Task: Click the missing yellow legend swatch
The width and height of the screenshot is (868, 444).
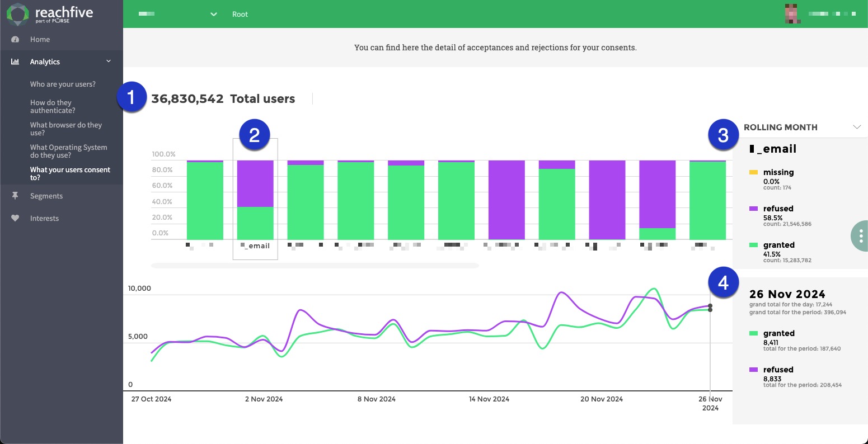Action: pyautogui.click(x=753, y=173)
